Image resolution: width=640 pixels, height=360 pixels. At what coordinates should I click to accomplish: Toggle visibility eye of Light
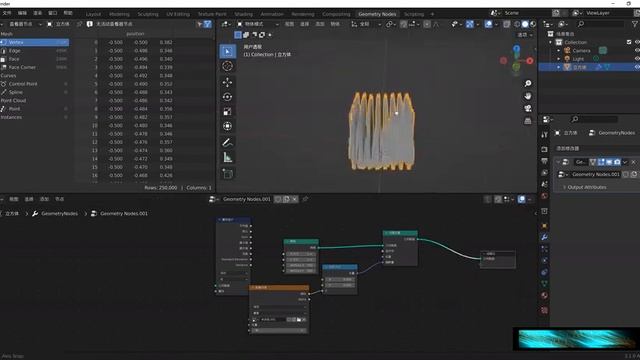tap(637, 59)
